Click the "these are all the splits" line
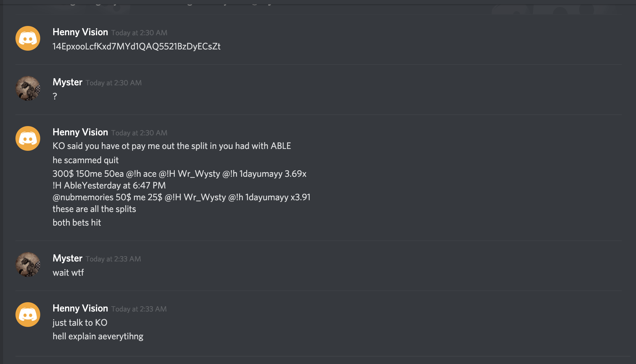636x364 pixels. 94,209
